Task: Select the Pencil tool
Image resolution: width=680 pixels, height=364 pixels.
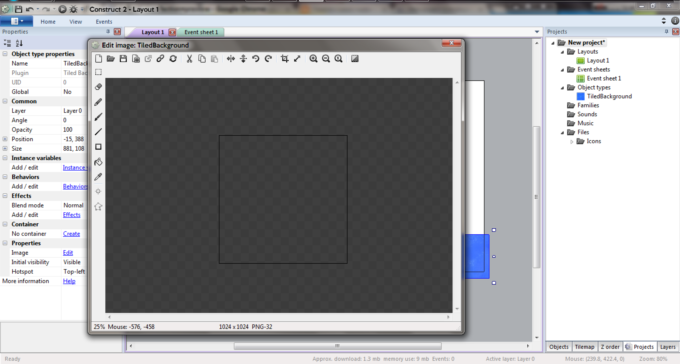Action: pos(98,102)
